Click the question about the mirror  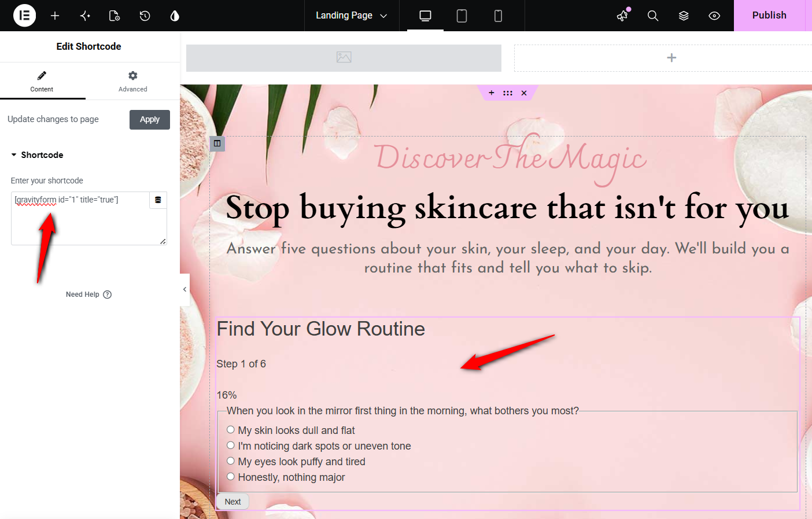point(403,411)
